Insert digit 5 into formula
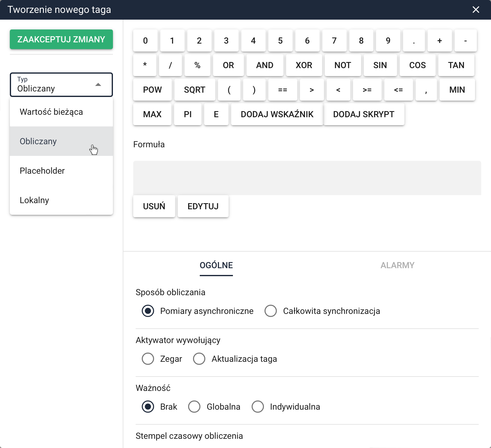491x448 pixels. click(x=280, y=41)
